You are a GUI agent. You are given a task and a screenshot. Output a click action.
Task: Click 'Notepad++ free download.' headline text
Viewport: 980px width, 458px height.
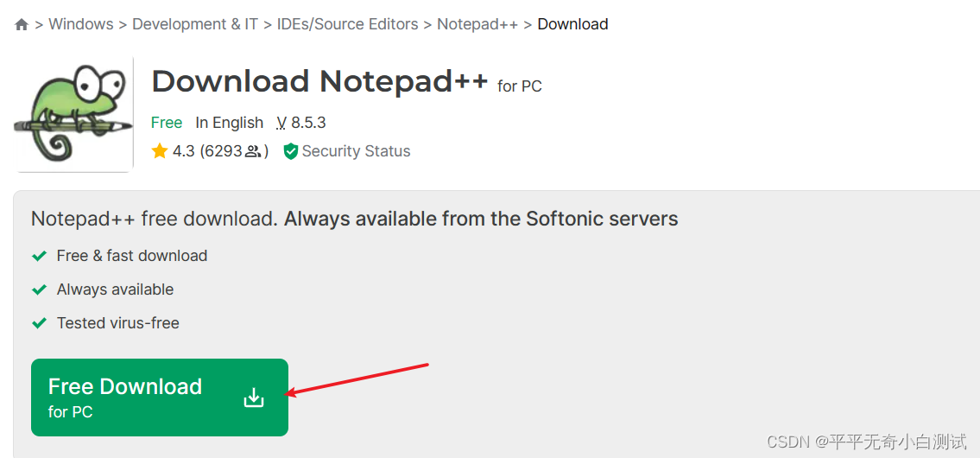tap(155, 219)
